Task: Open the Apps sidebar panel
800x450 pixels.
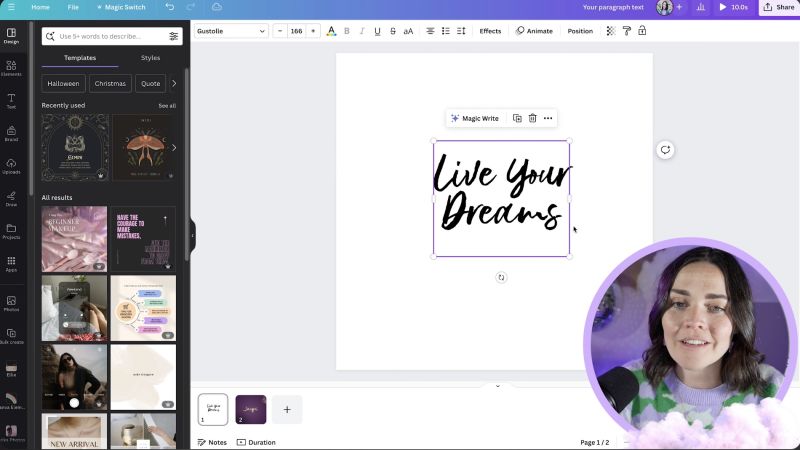Action: point(11,264)
